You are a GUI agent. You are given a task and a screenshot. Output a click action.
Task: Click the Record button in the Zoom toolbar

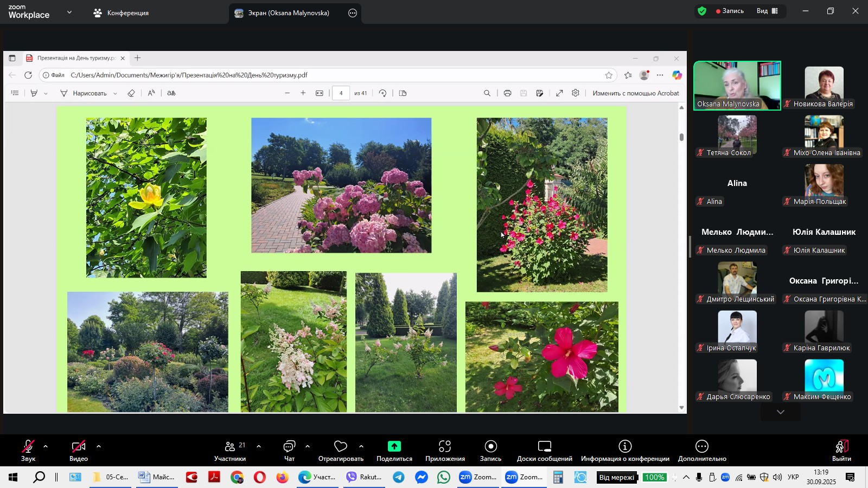pyautogui.click(x=490, y=450)
